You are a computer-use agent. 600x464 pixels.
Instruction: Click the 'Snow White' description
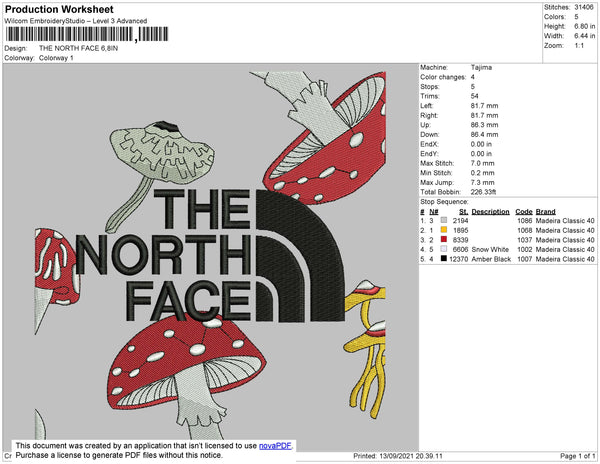[490, 249]
